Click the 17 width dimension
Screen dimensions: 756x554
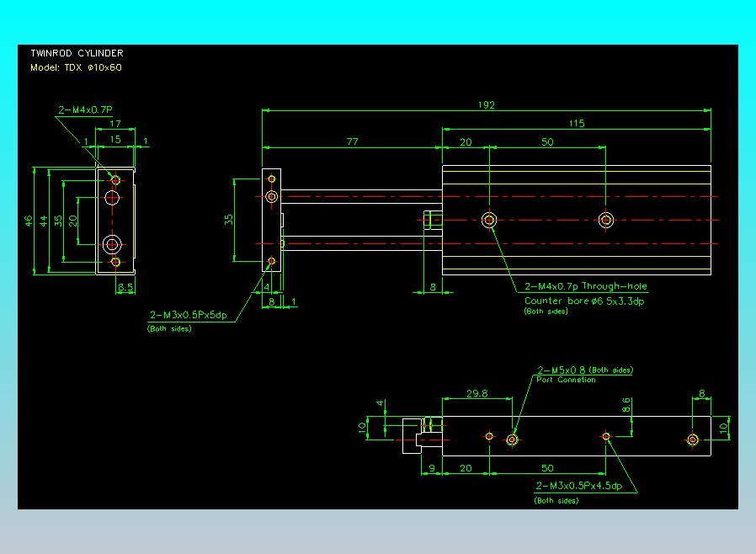coord(115,125)
